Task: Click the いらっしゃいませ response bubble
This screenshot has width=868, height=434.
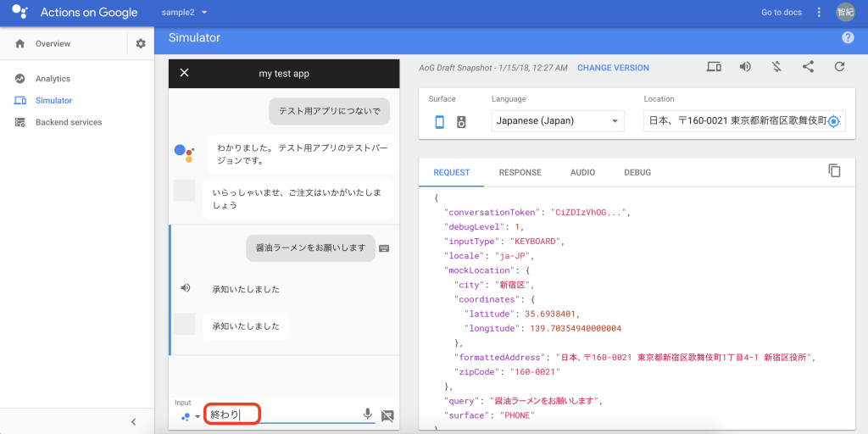Action: [298, 198]
